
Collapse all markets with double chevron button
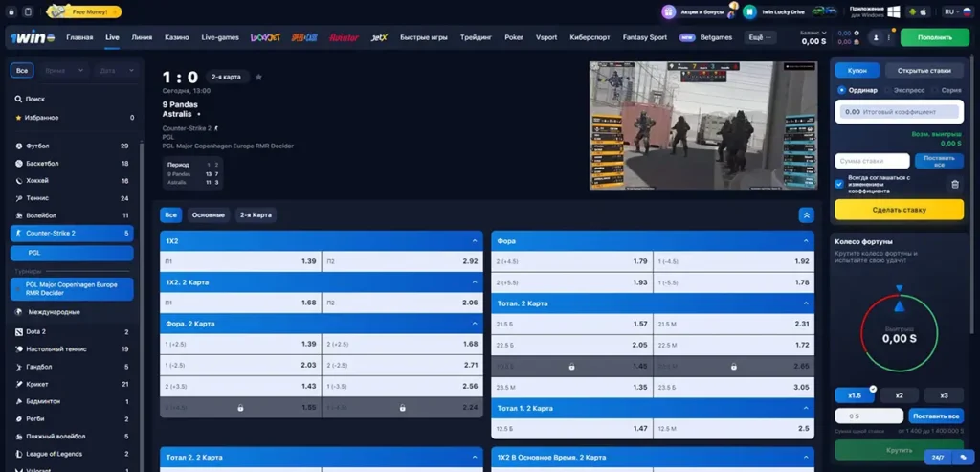click(x=806, y=215)
